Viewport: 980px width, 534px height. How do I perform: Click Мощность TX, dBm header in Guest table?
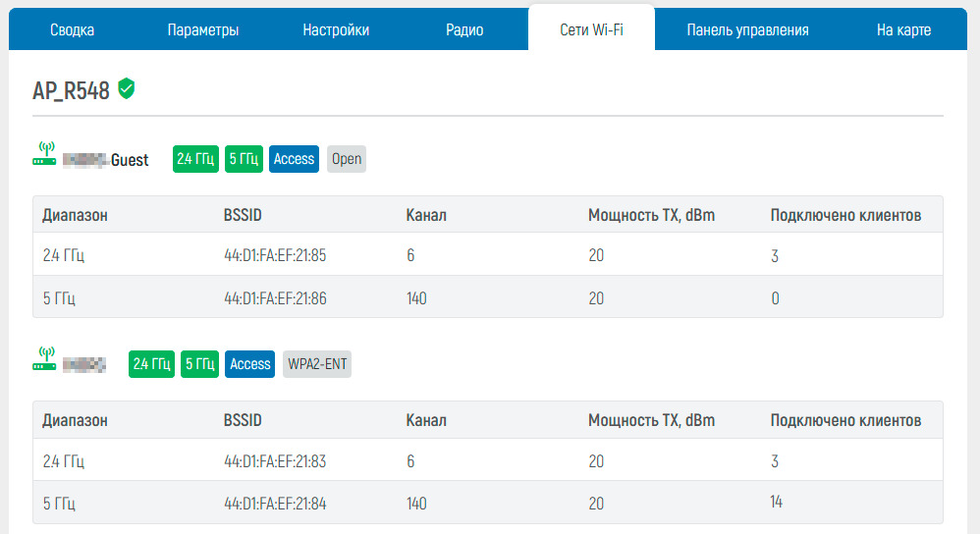[651, 215]
